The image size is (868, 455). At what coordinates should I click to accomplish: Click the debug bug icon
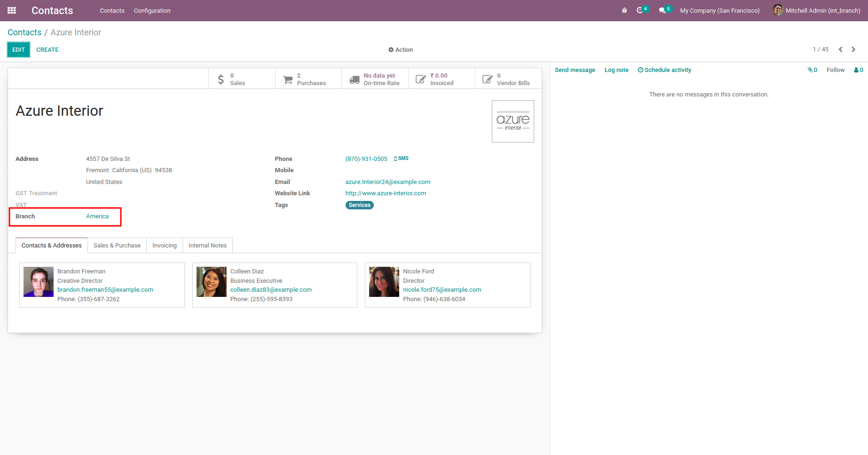(x=624, y=10)
